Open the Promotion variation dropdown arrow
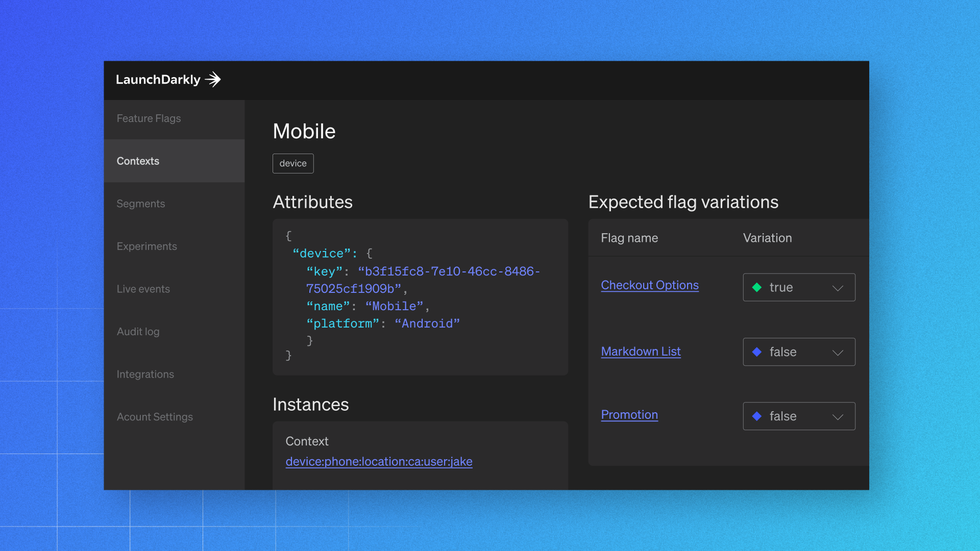980x551 pixels. tap(838, 417)
